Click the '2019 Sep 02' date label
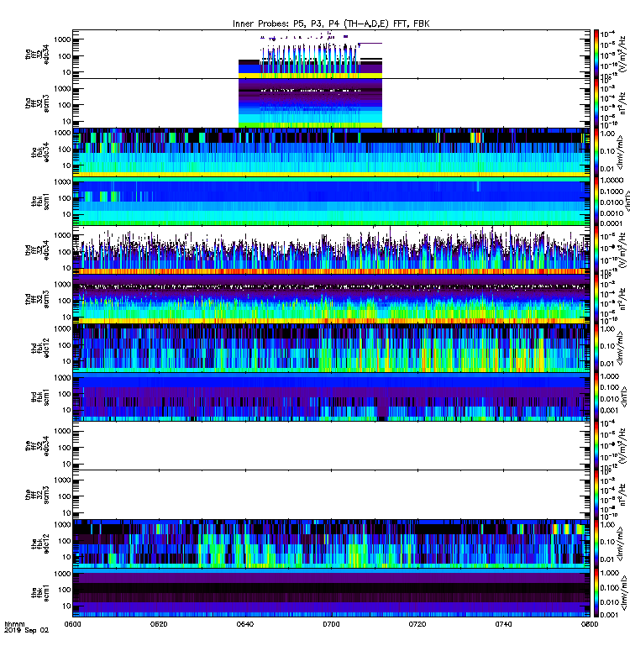 (26, 630)
